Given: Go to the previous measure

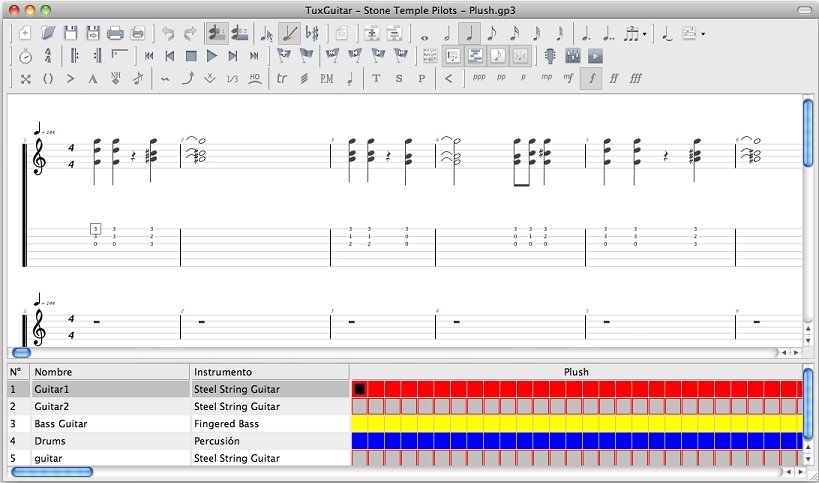Looking at the screenshot, I should (169, 56).
